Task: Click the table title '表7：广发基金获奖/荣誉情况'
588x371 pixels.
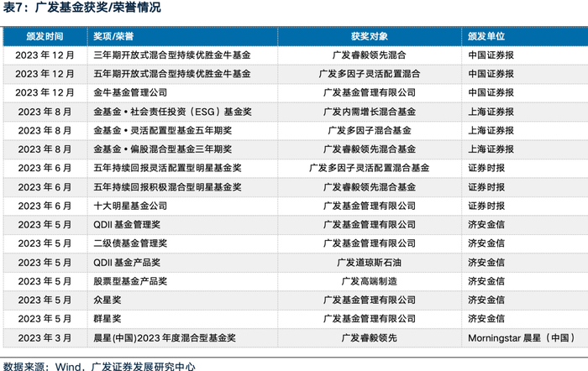Action: tap(81, 7)
